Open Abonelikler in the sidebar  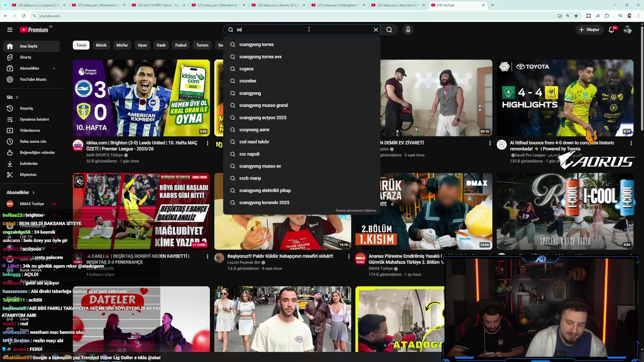pos(31,68)
